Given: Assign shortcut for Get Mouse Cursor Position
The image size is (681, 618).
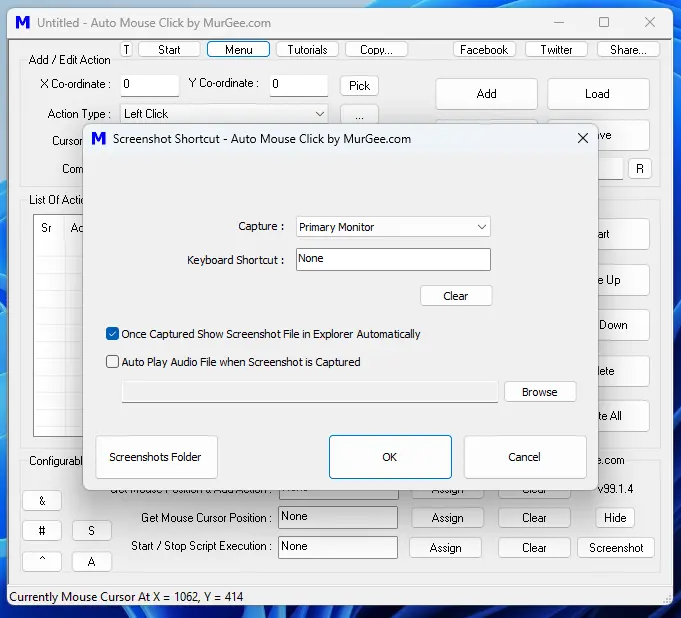Looking at the screenshot, I should click(447, 518).
